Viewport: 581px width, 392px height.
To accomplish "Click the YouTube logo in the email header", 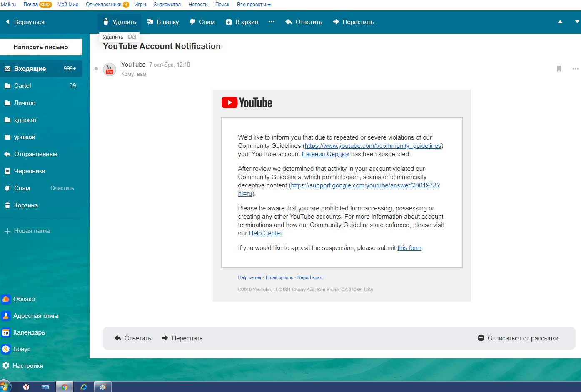I will tap(247, 102).
